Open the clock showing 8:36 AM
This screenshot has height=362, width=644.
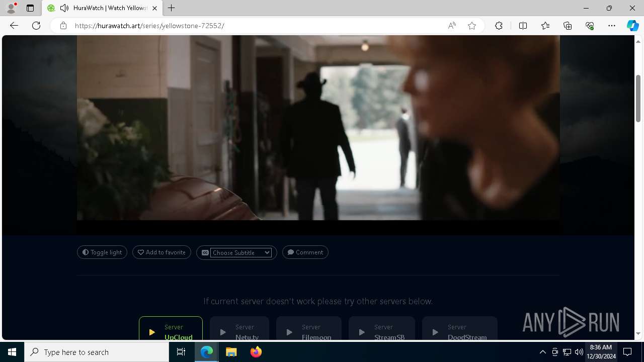click(601, 352)
